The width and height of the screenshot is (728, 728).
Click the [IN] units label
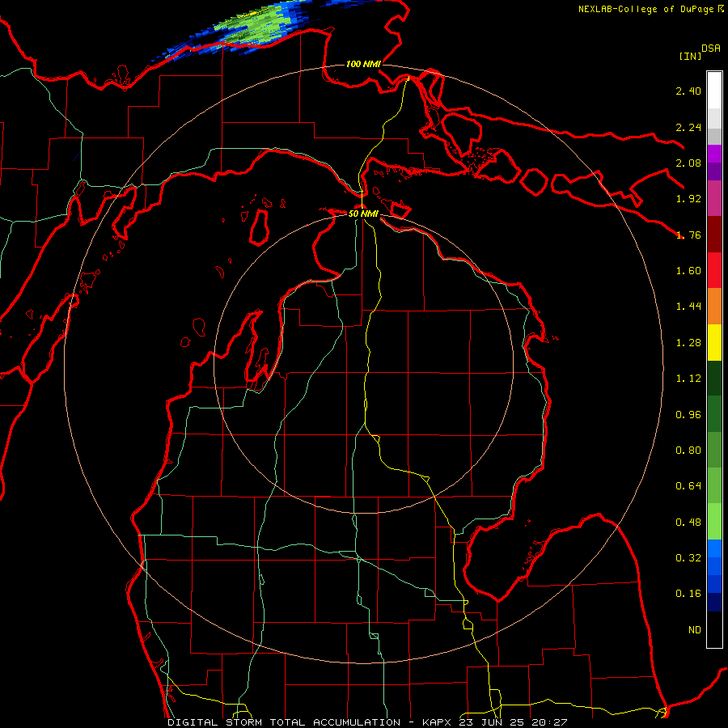coord(690,56)
